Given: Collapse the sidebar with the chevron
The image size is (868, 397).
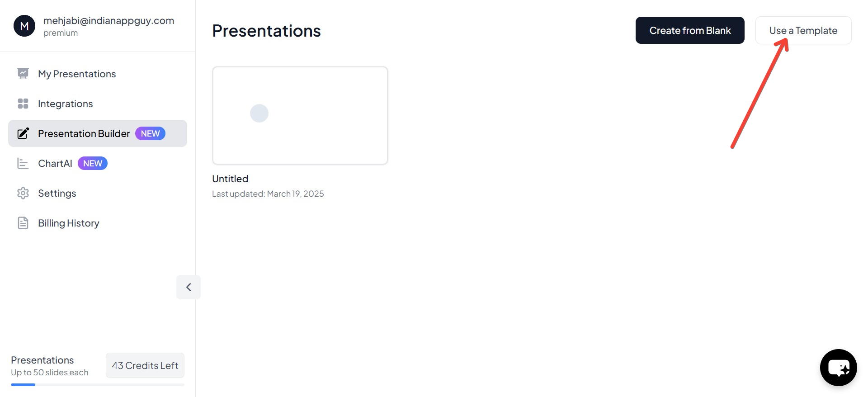Looking at the screenshot, I should coord(189,287).
